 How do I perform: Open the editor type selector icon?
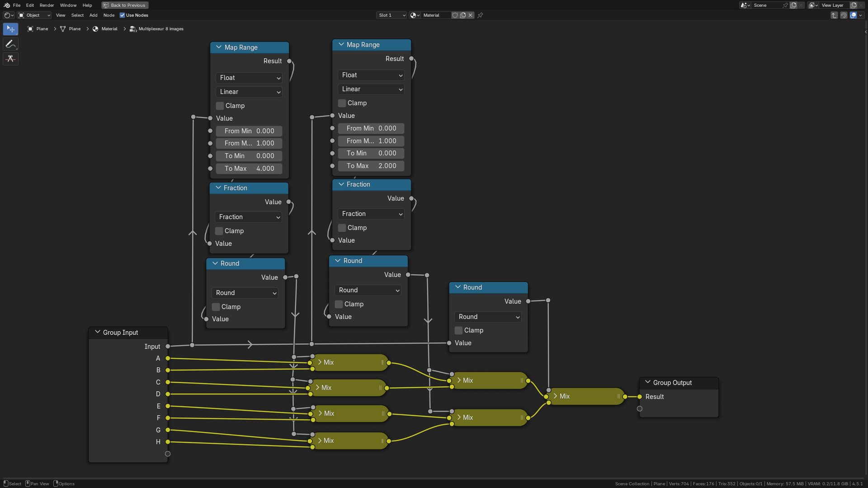click(x=9, y=15)
